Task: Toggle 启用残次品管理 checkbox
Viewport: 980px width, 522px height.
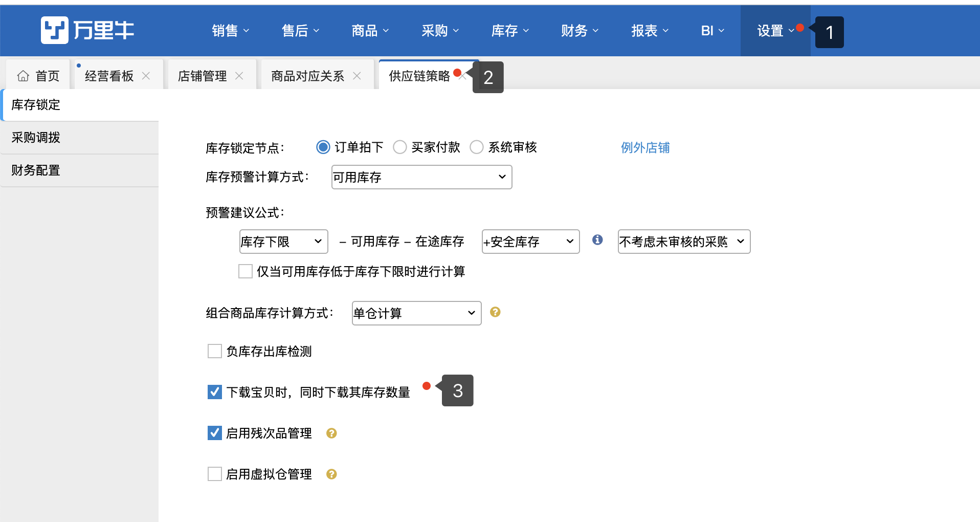Action: click(215, 433)
